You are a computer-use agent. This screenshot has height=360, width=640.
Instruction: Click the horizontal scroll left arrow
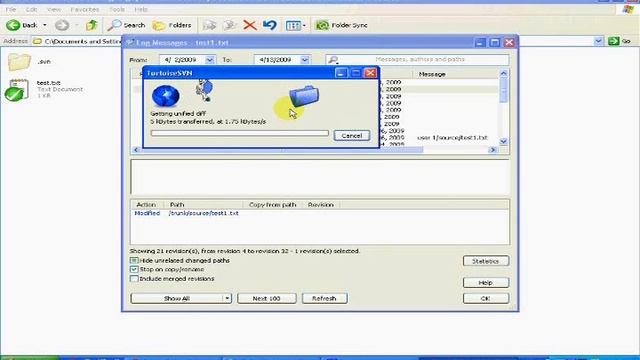coord(136,150)
